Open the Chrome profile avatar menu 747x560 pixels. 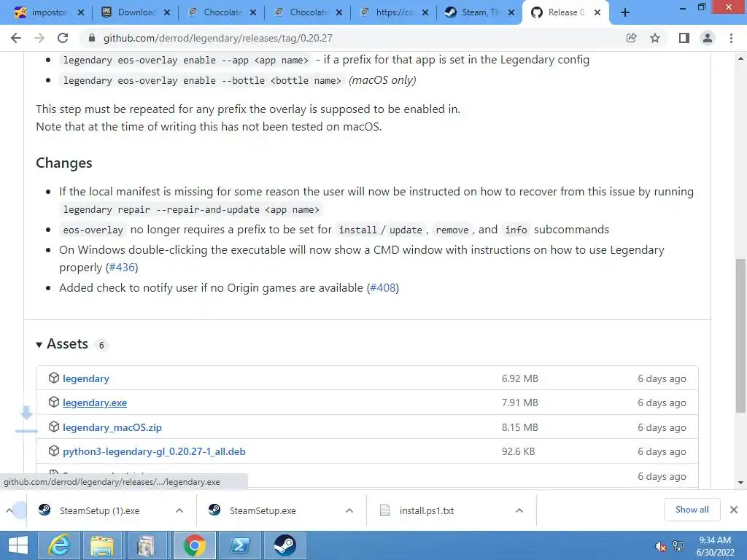coord(708,38)
